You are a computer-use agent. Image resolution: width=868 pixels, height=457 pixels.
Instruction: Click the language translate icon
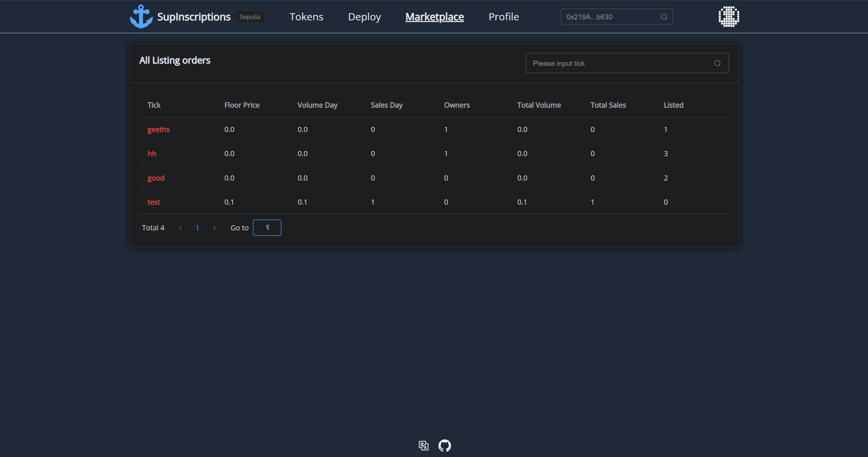click(x=423, y=445)
